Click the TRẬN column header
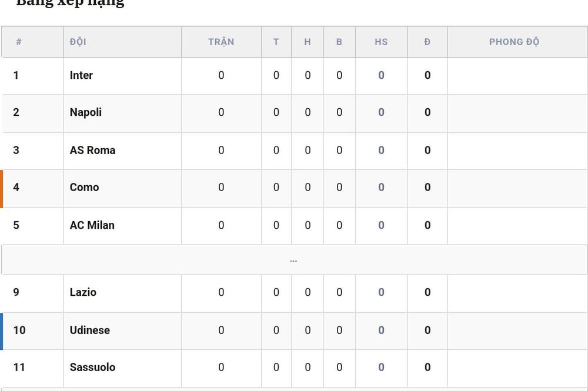Screen dimensions: 588x391 221,42
